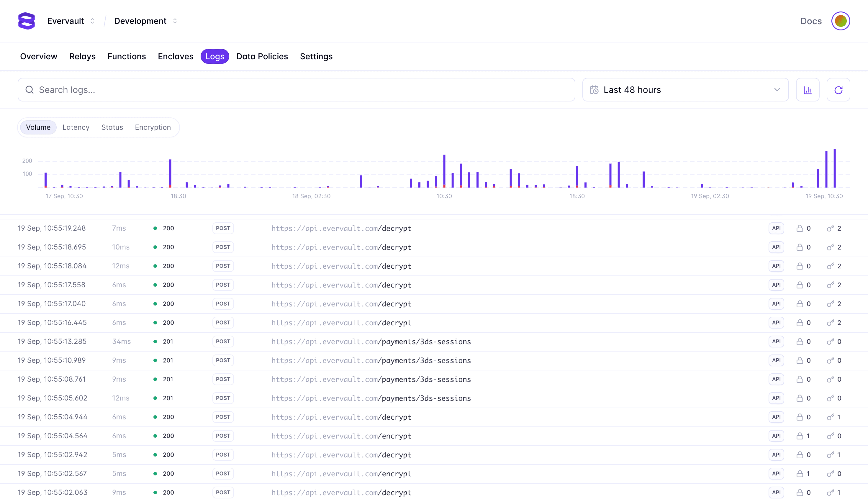Switch chart view to Encryption

(x=153, y=127)
